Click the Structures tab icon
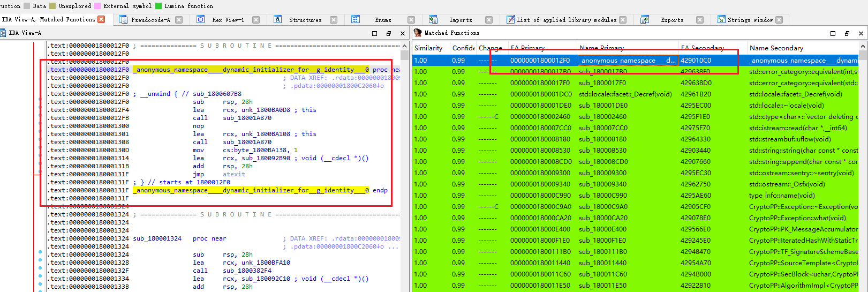The width and height of the screenshot is (868, 292). (x=278, y=20)
